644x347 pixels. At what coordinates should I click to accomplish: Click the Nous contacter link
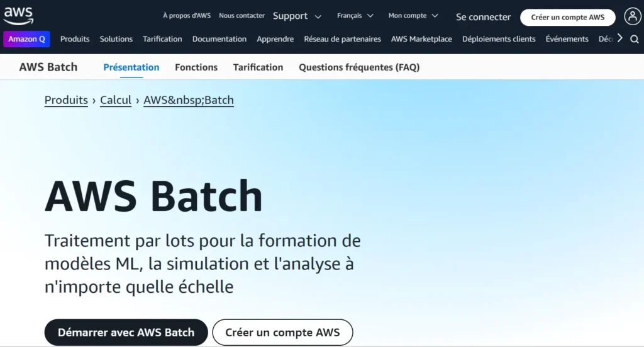coord(242,16)
